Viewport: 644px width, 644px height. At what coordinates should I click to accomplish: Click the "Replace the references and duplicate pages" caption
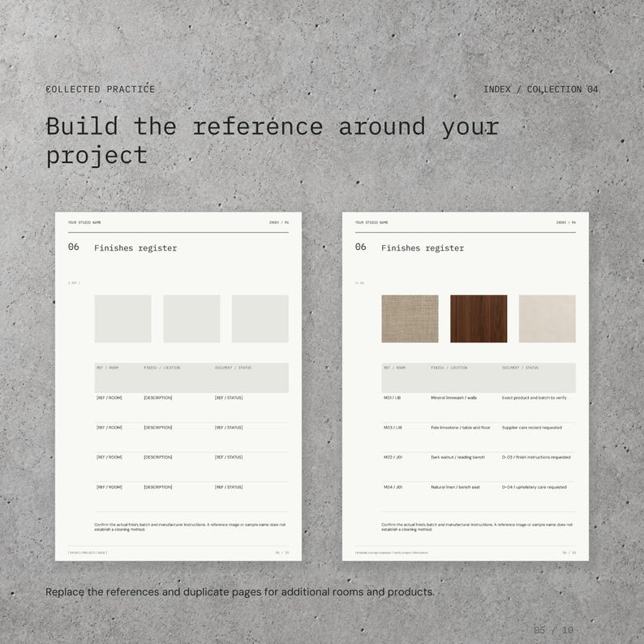240,592
